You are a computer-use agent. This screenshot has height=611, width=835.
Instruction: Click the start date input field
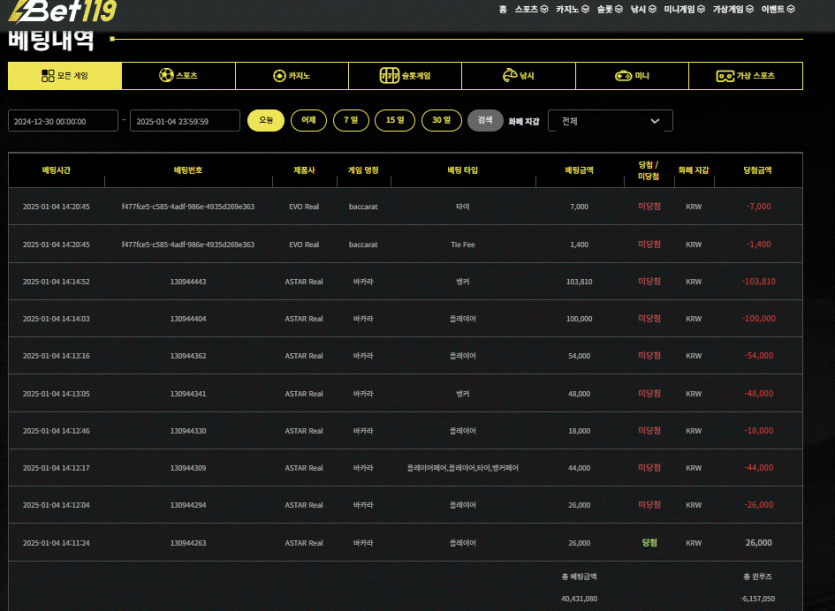tap(63, 121)
